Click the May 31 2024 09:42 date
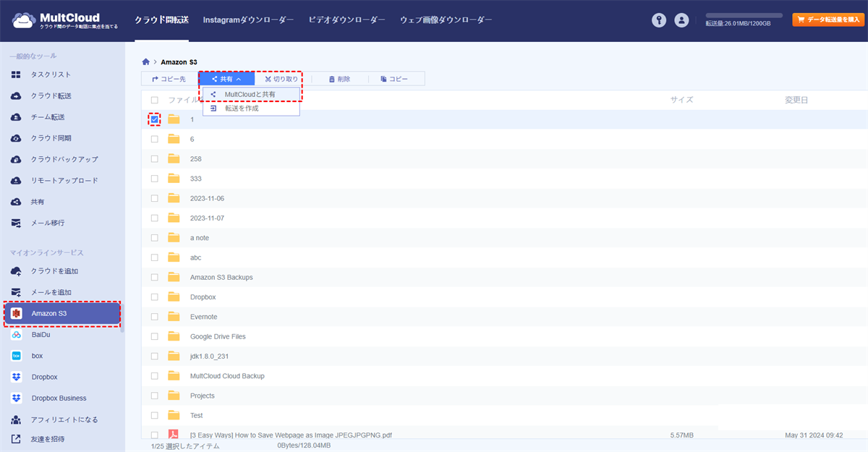The image size is (868, 452). [814, 435]
